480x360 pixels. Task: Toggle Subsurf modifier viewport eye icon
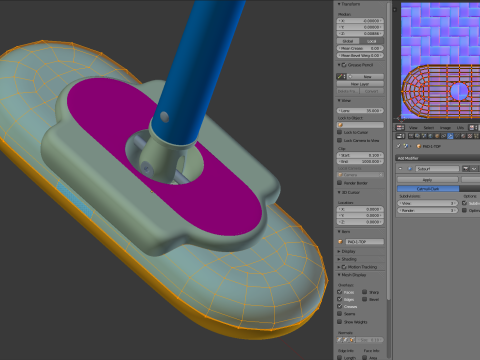(x=473, y=169)
